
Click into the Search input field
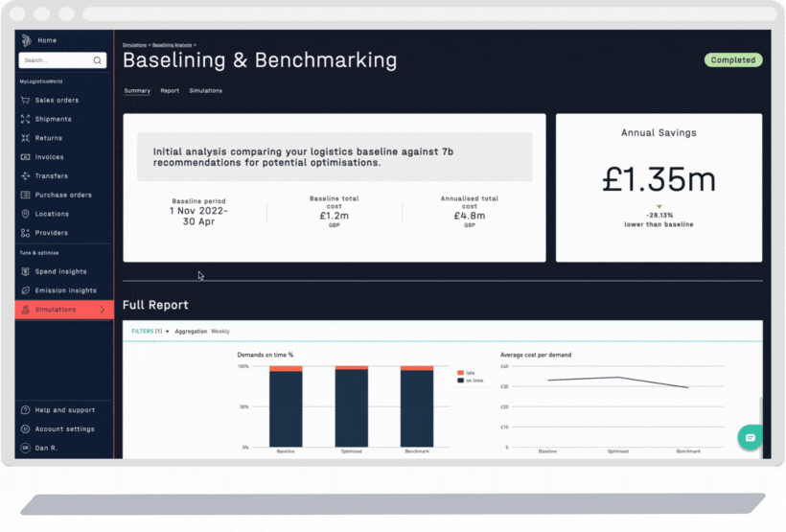56,60
